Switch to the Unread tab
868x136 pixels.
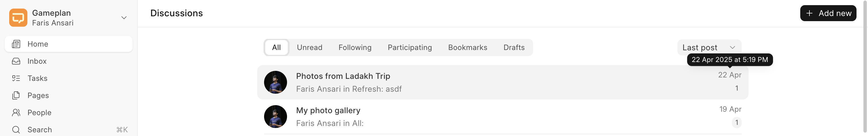click(309, 48)
